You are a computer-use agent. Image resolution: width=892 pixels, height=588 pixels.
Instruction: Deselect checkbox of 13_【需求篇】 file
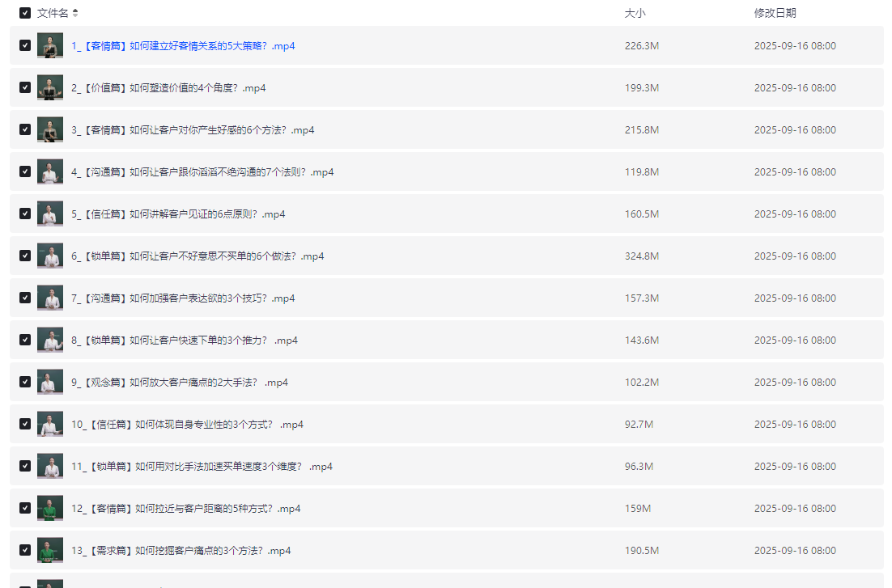[25, 550]
